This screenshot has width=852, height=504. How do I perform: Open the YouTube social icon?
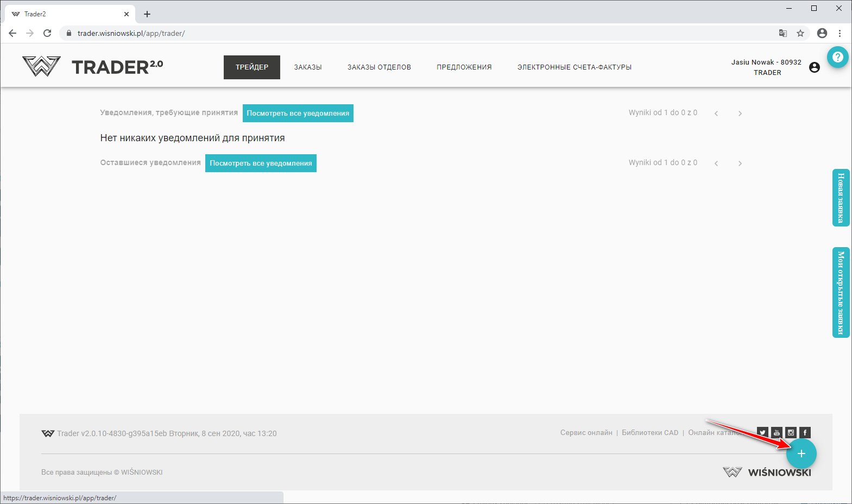pos(777,433)
